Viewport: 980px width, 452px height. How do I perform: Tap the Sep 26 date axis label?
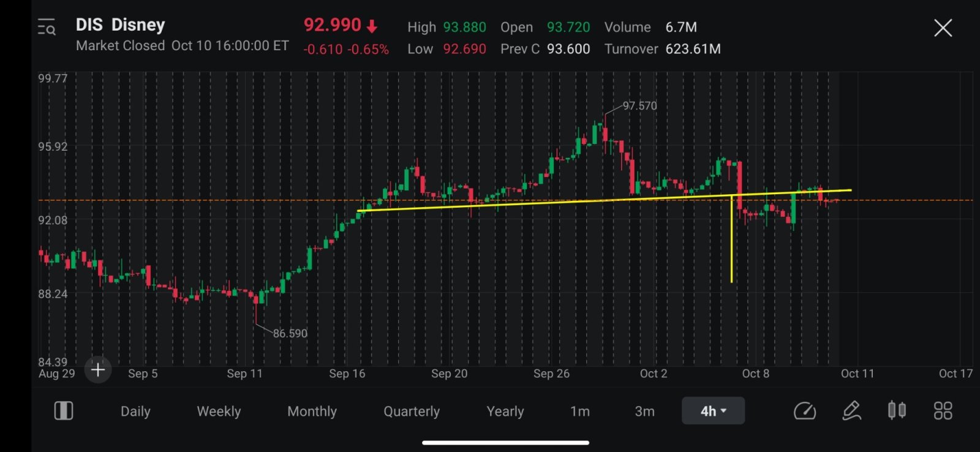[x=551, y=374]
